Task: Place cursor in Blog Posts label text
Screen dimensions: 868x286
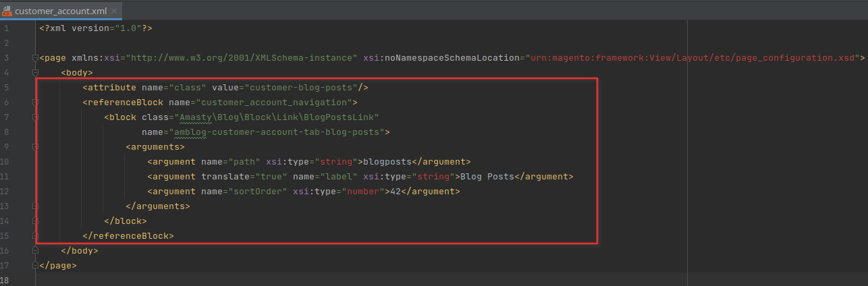Action: tap(487, 177)
